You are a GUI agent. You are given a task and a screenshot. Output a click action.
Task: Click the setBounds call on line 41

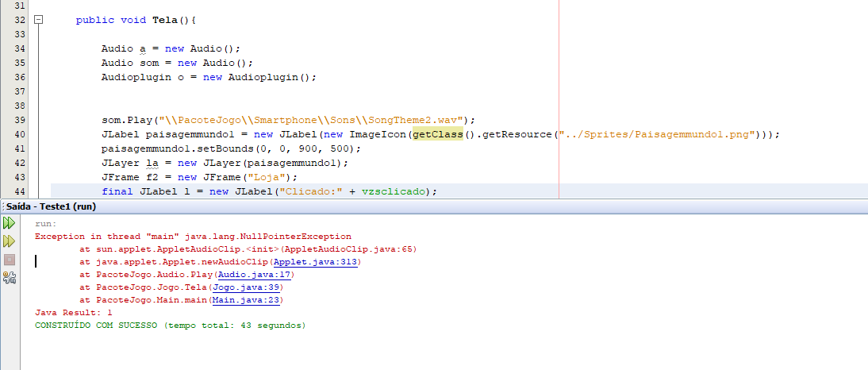tap(231, 149)
